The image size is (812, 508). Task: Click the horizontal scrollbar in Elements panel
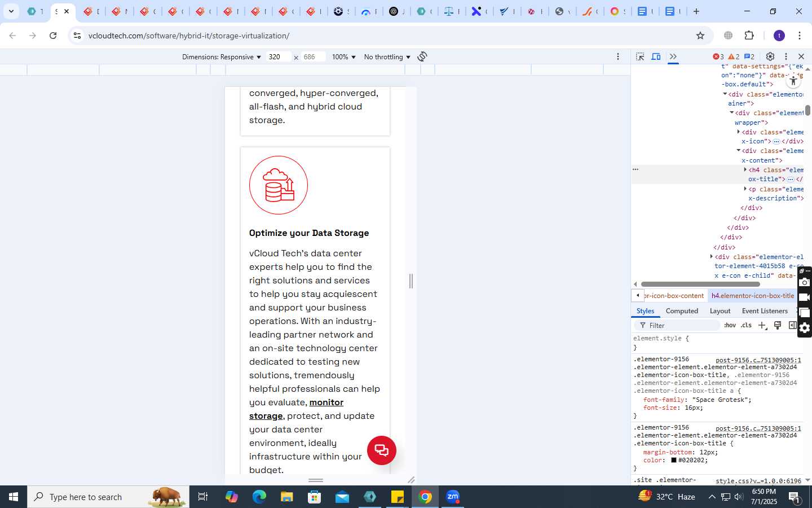(x=700, y=284)
